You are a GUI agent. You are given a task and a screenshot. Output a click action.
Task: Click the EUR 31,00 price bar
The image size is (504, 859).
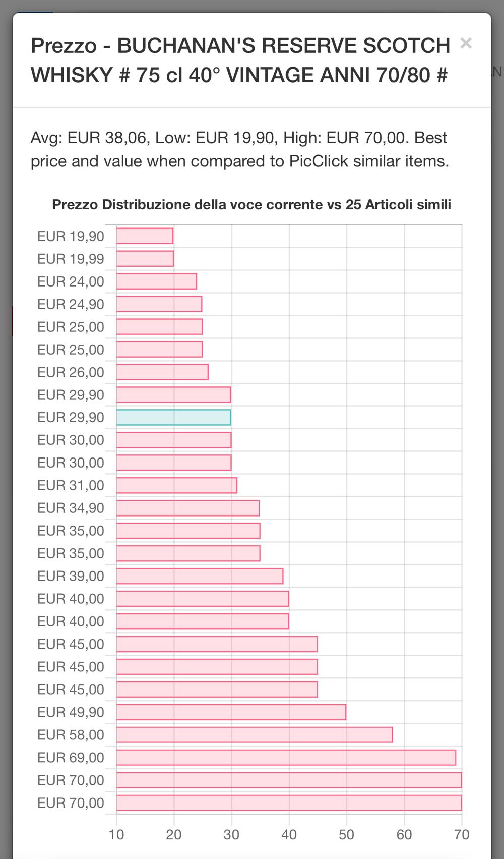pos(176,485)
